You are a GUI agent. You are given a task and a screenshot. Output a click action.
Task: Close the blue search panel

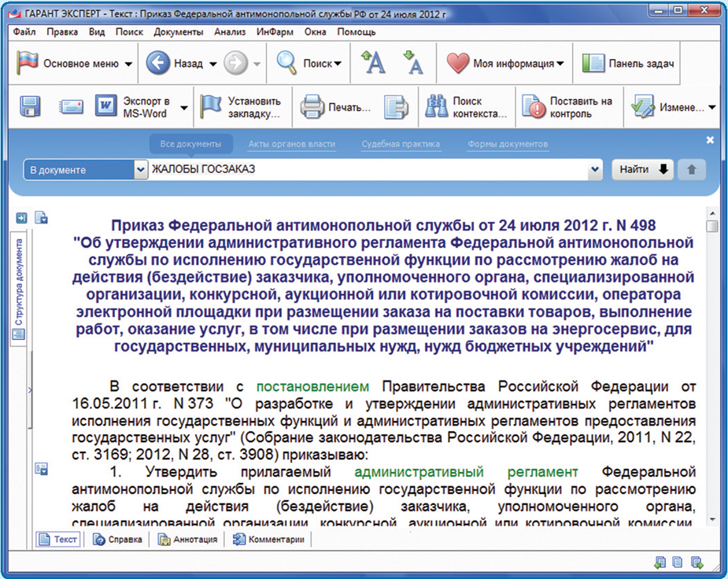coord(710,140)
